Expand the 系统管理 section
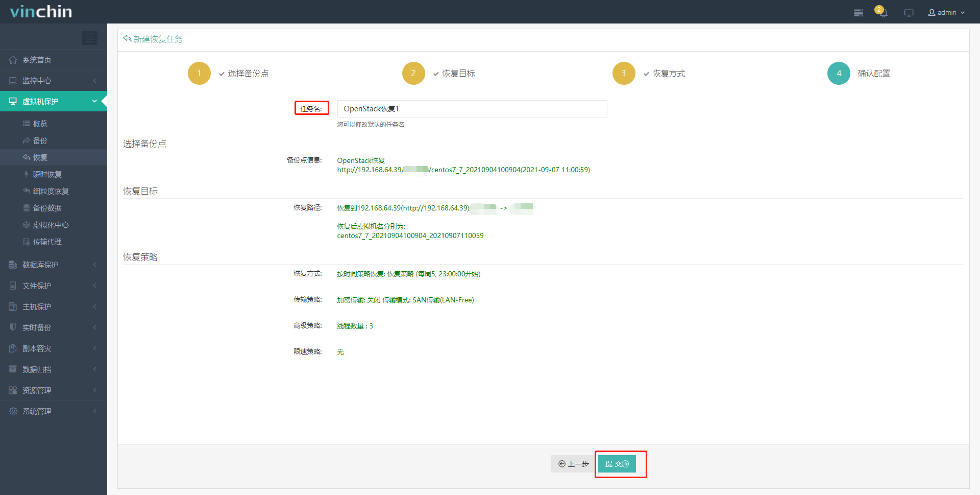 pyautogui.click(x=37, y=411)
